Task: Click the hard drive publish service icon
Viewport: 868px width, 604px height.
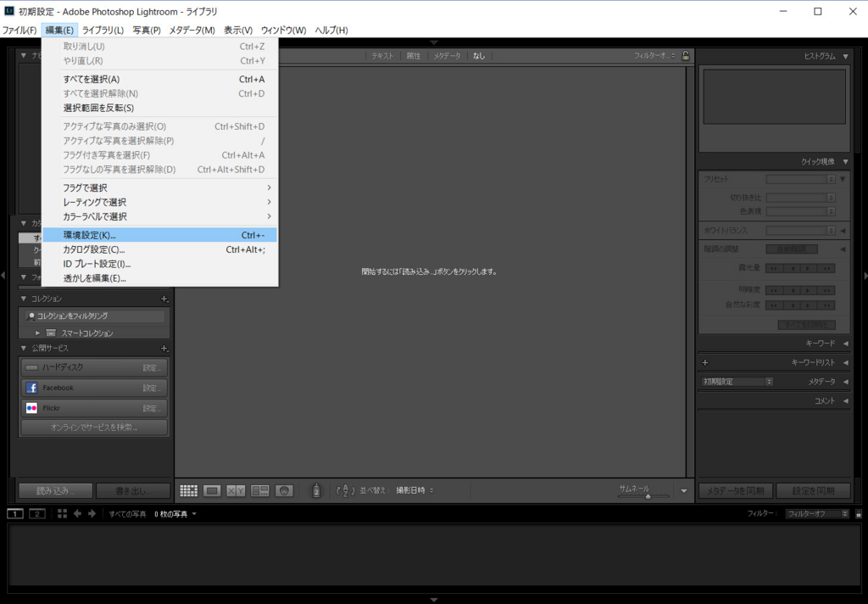Action: [x=31, y=367]
